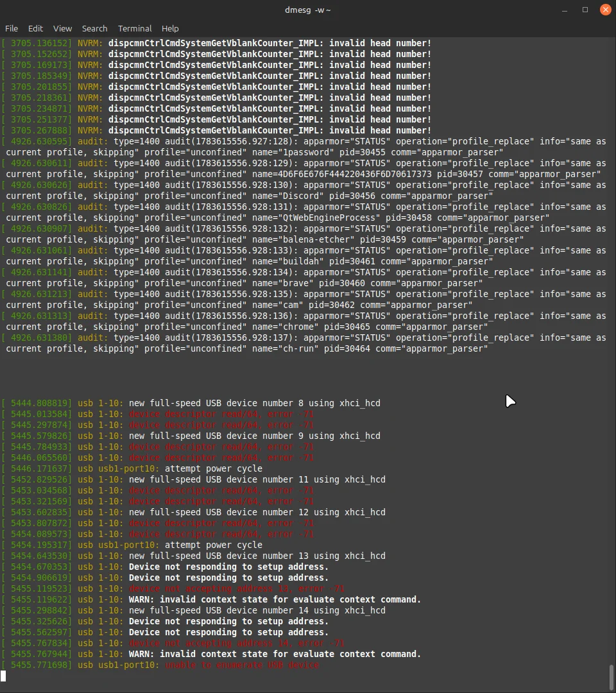Minimize the terminal window
This screenshot has height=693, width=616.
[564, 10]
